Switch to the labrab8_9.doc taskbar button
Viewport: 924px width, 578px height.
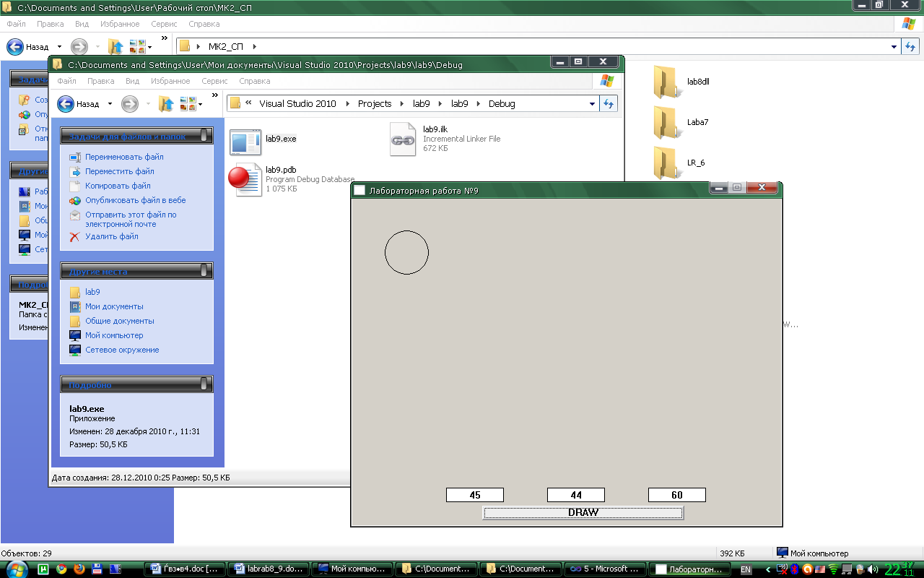[269, 569]
